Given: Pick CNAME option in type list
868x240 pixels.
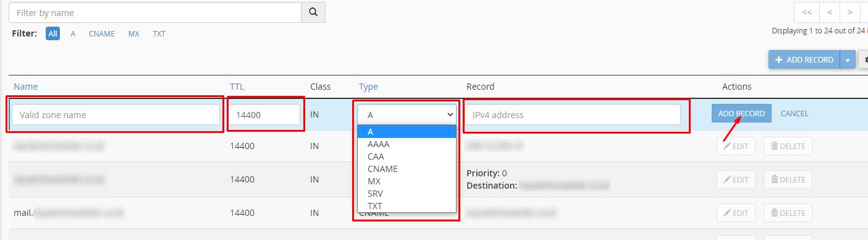Looking at the screenshot, I should coord(382,169).
